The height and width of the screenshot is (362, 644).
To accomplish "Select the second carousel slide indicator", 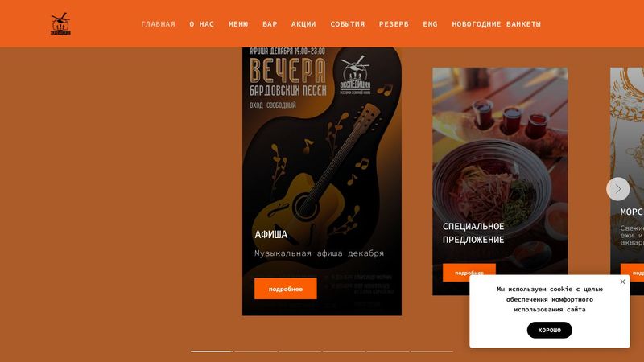I will [x=256, y=352].
